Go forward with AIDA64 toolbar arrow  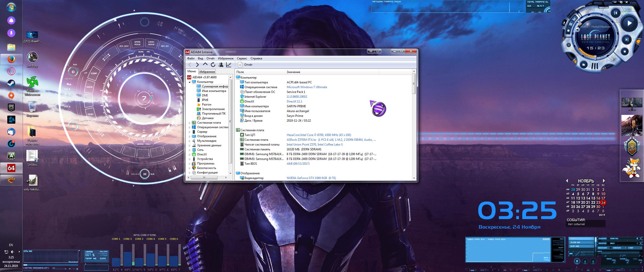point(197,65)
